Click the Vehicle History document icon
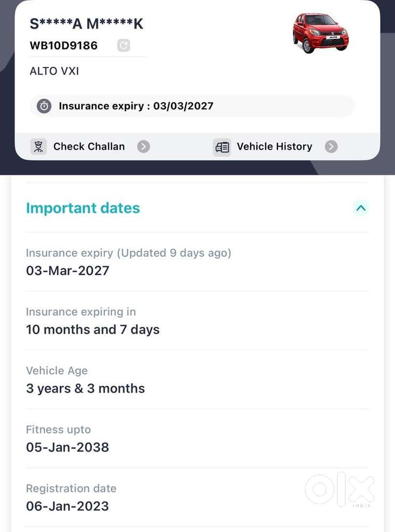 coord(222,146)
